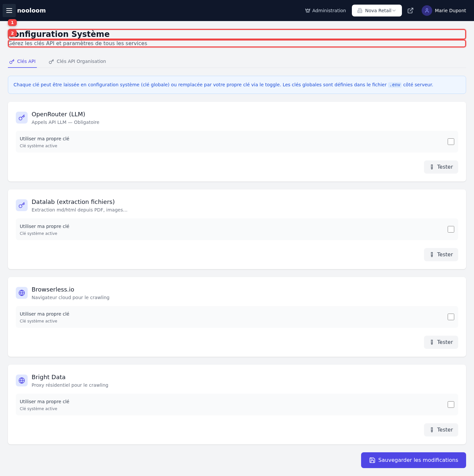
Task: Click 'Extraction md/html depuis PDF, images...' text
Action: 79,210
